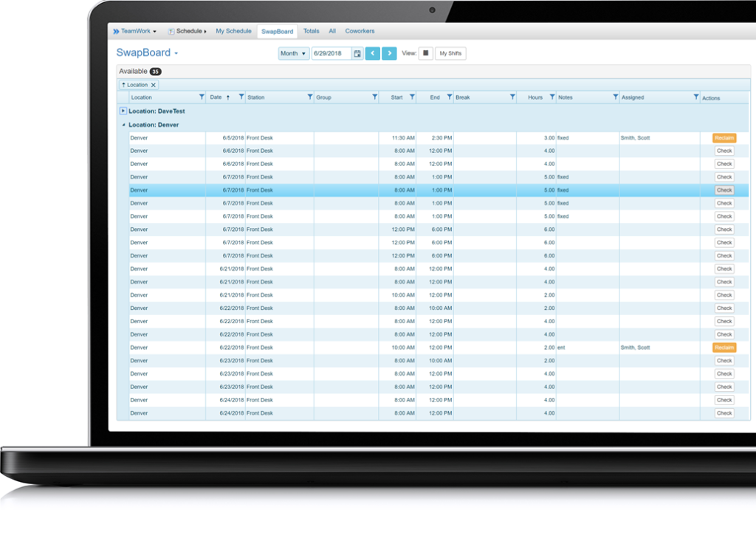Open the Assigned column filter
The width and height of the screenshot is (756, 555).
tap(695, 97)
